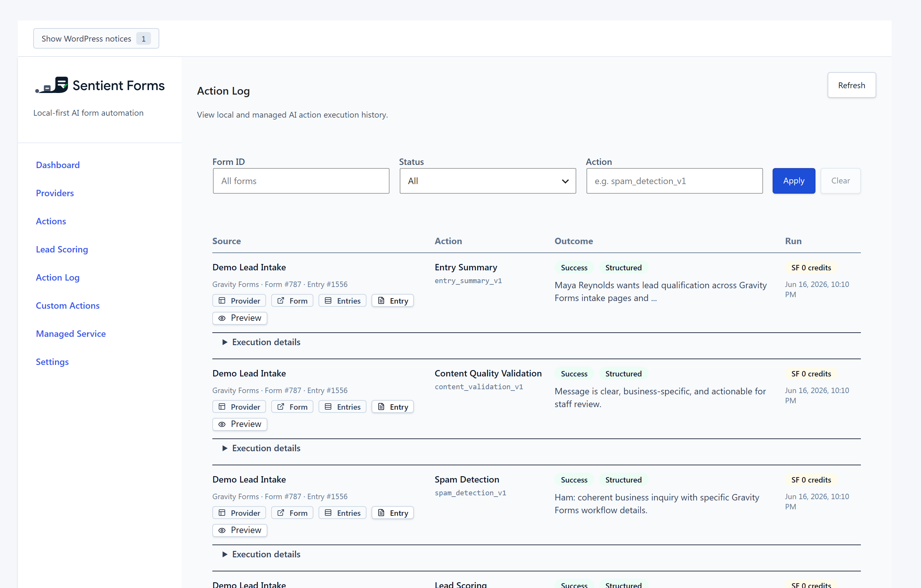
Task: Expand Execution details for Content Quality Validation
Action: click(262, 448)
